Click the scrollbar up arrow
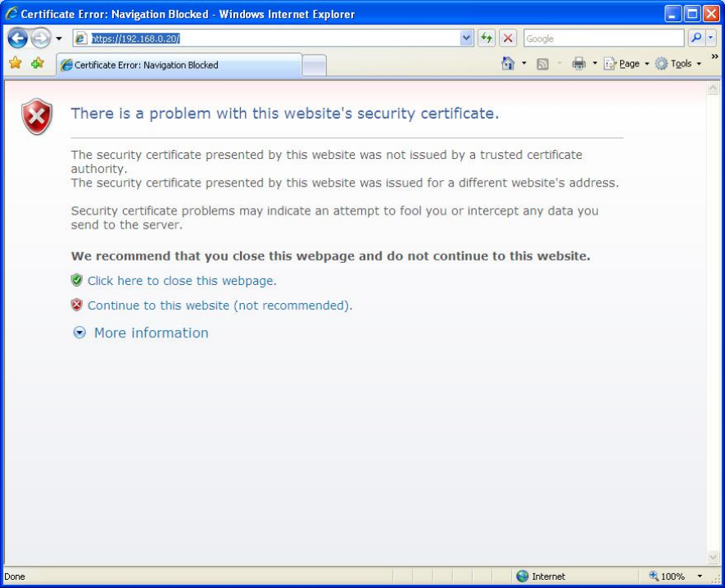This screenshot has height=588, width=725. pyautogui.click(x=713, y=88)
